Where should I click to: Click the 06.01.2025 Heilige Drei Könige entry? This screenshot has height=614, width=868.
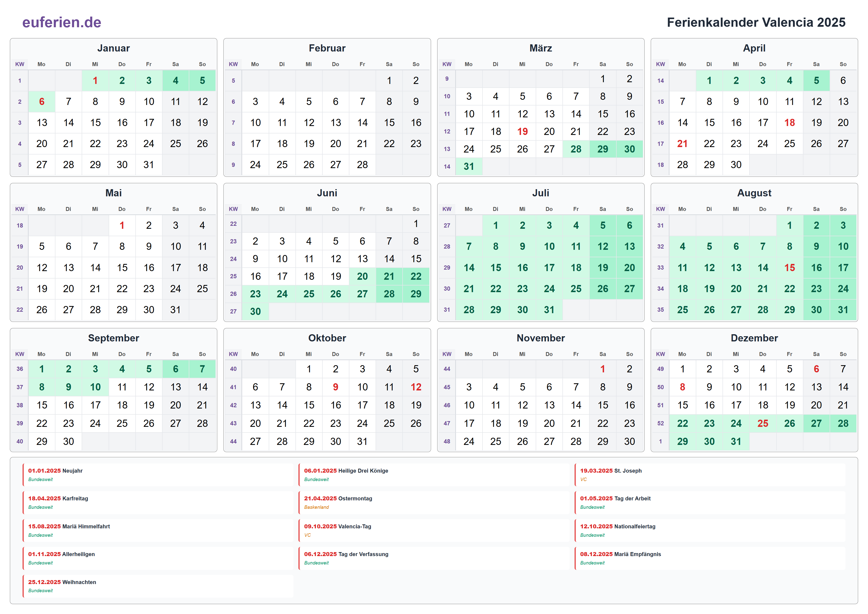click(434, 475)
